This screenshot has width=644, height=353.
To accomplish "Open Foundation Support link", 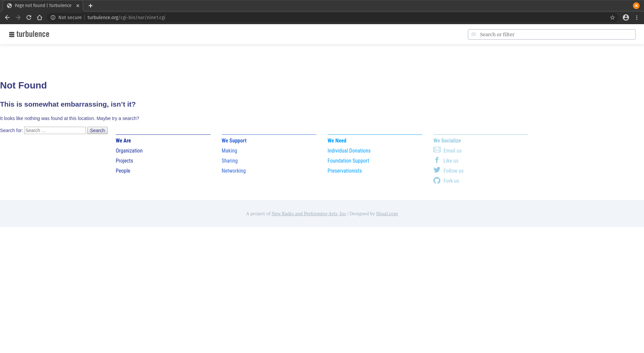I will coord(348,161).
